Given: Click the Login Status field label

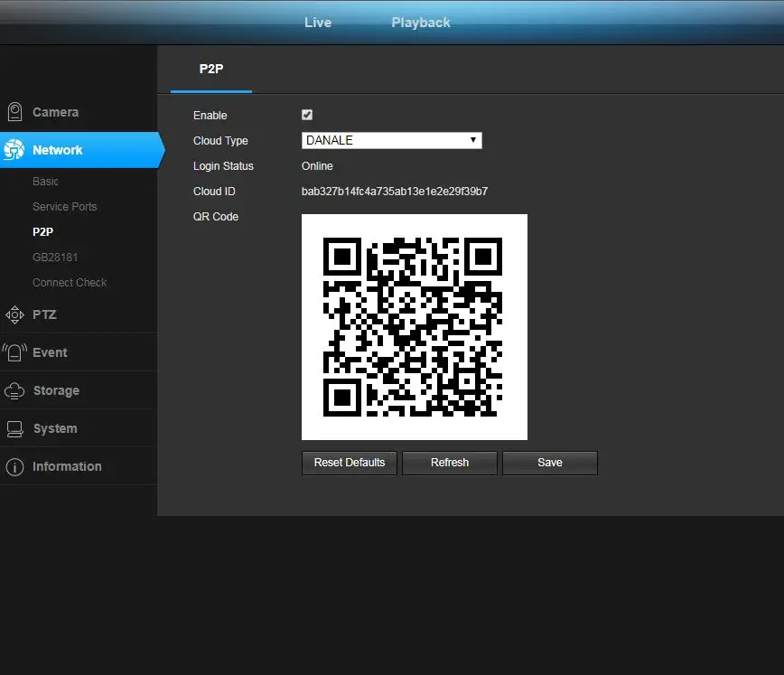Looking at the screenshot, I should tap(223, 166).
